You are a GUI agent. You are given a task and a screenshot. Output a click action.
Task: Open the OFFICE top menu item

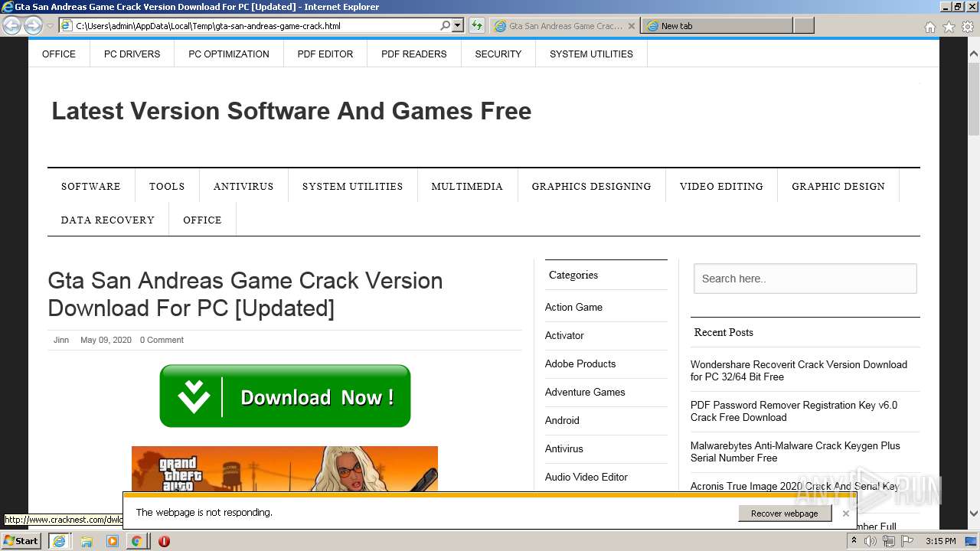pos(59,54)
